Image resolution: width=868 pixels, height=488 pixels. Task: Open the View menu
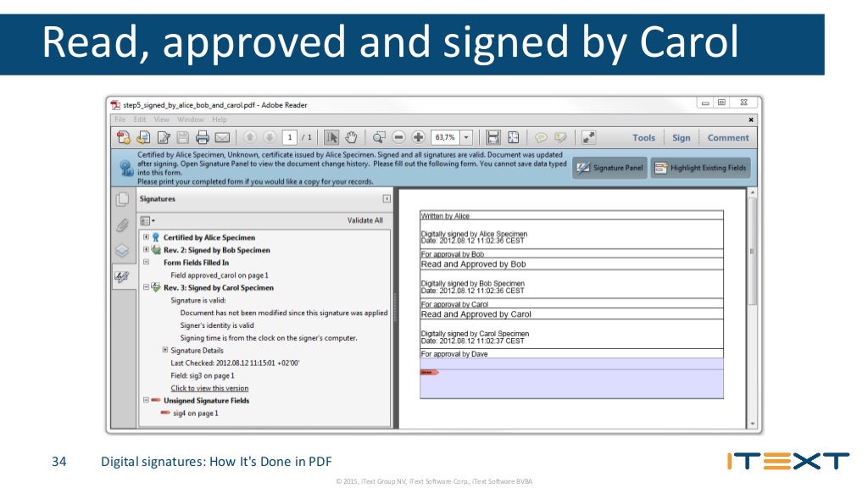coord(162,119)
